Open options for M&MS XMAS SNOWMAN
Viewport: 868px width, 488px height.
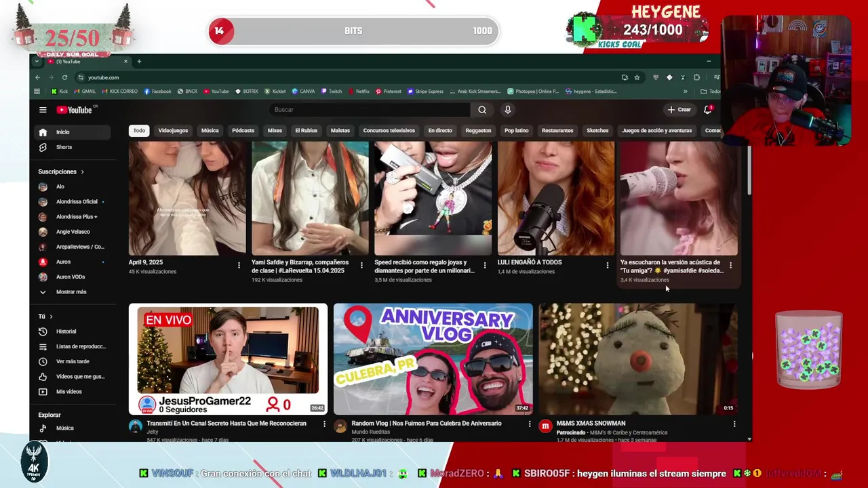point(734,424)
